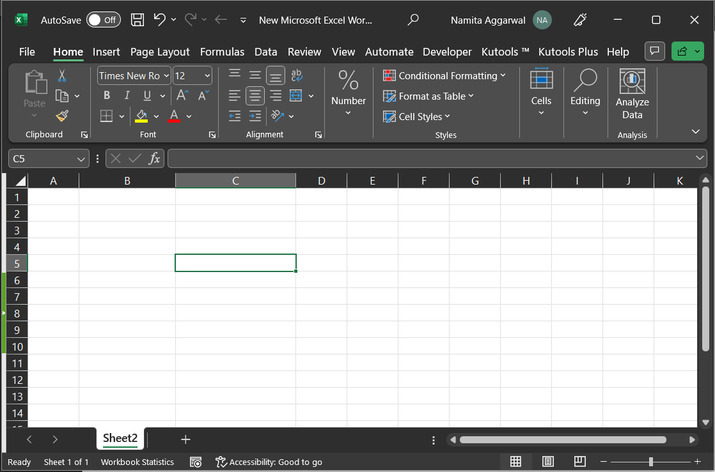Click the Insert Function fx icon

point(154,158)
